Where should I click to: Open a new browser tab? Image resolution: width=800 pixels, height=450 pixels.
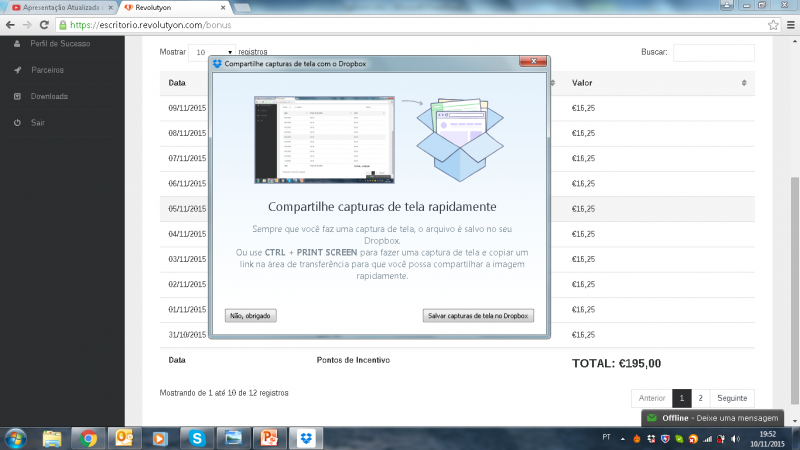click(x=242, y=8)
